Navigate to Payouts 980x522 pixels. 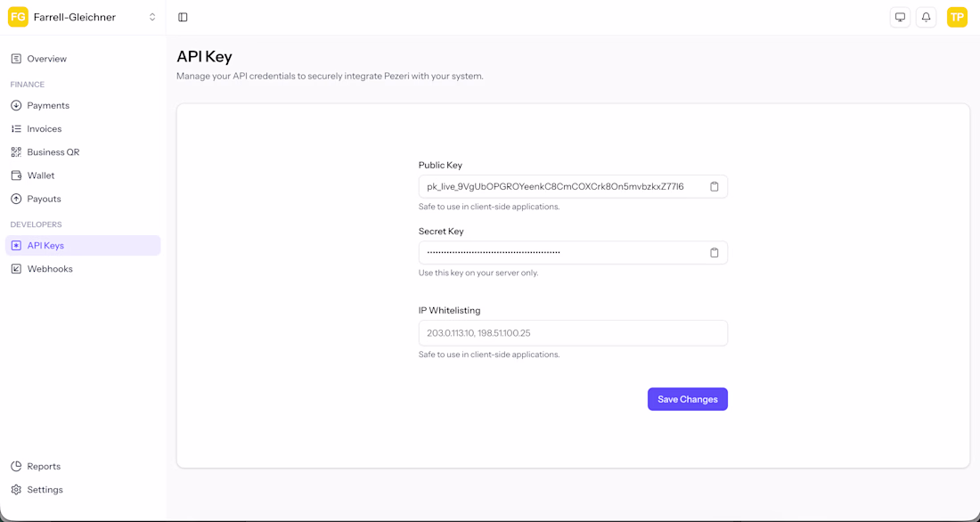pyautogui.click(x=44, y=199)
